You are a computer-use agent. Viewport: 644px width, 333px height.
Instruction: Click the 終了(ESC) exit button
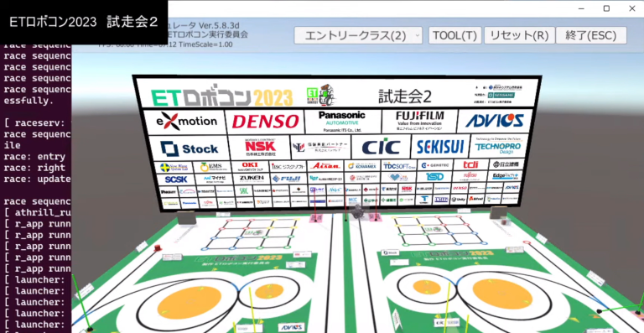click(591, 36)
